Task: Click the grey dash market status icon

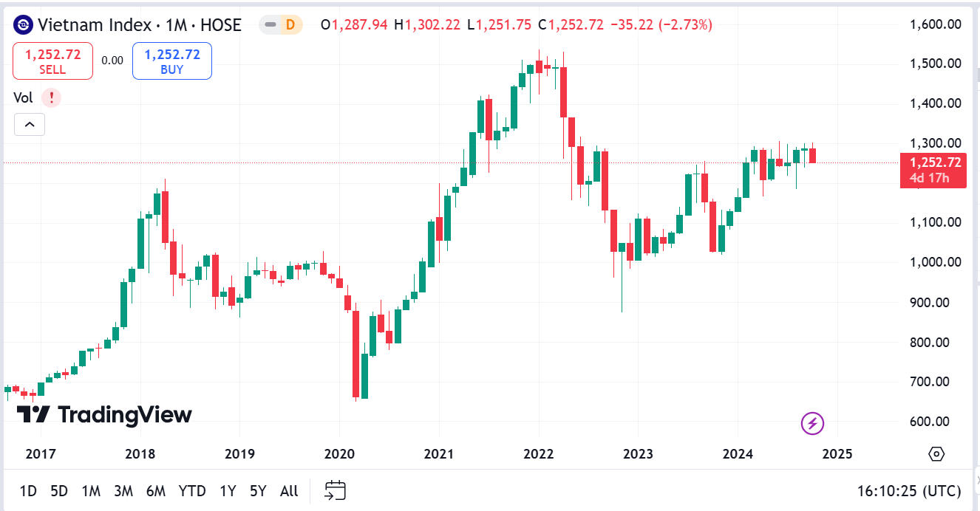Action: (x=270, y=25)
